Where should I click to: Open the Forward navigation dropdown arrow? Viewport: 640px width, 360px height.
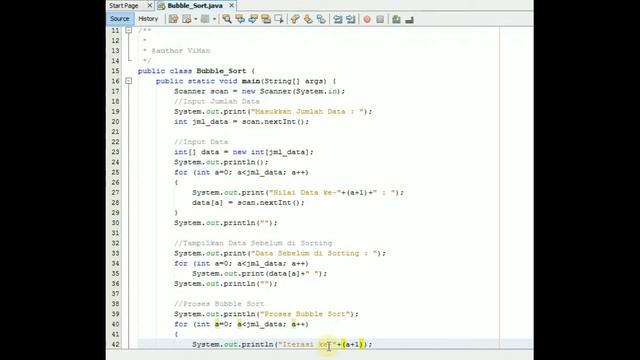214,19
